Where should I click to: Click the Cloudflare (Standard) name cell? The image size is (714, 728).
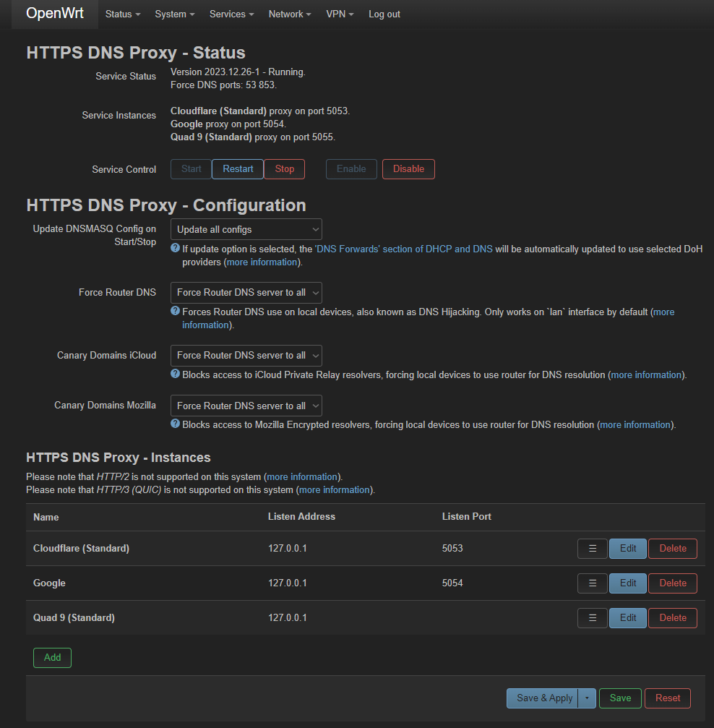(x=81, y=548)
